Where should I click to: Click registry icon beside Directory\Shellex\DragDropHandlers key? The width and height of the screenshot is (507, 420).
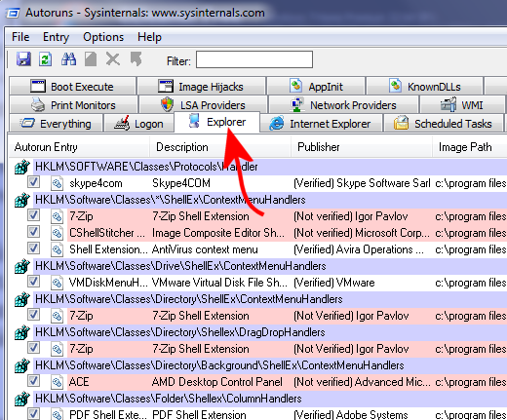click(22, 332)
